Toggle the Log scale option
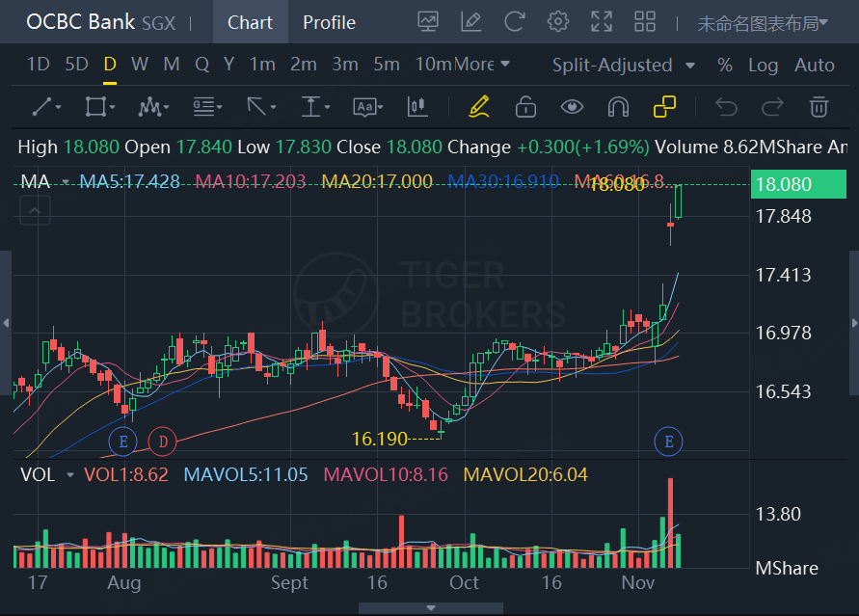The image size is (859, 616). pyautogui.click(x=764, y=66)
